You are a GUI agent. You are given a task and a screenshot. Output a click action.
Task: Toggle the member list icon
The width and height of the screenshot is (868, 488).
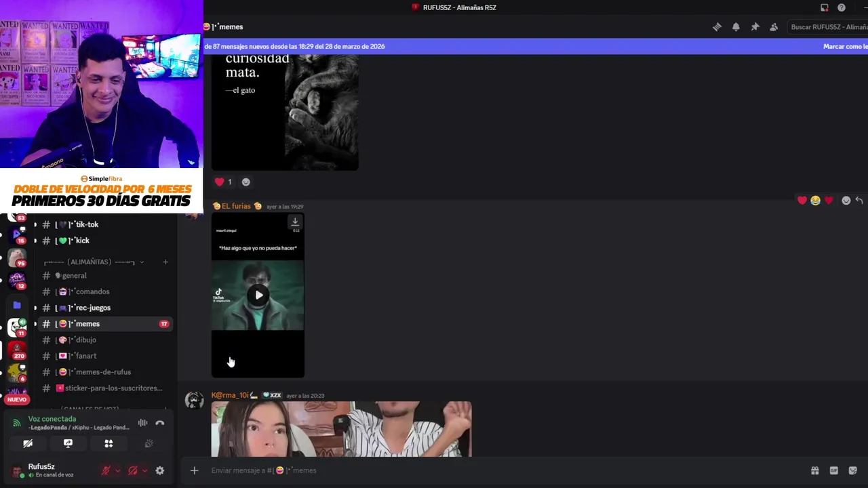774,27
